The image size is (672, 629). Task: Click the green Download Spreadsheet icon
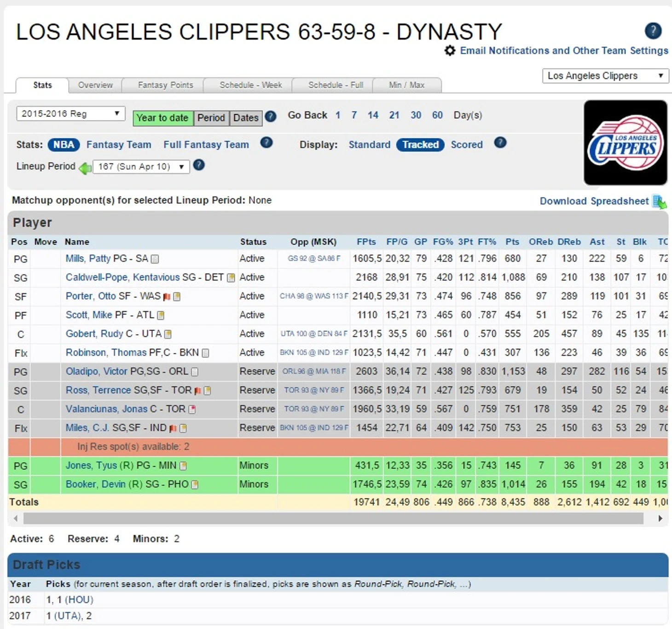(x=660, y=202)
